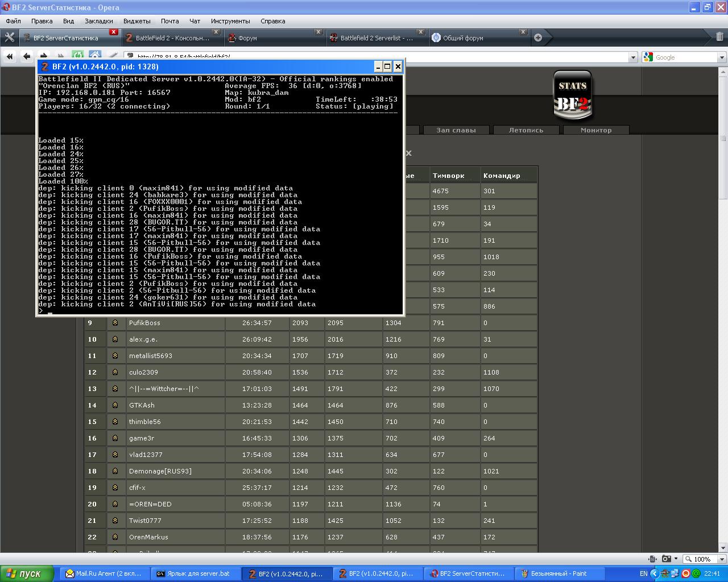Click the Google search engine icon
This screenshot has width=728, height=582.
point(648,57)
